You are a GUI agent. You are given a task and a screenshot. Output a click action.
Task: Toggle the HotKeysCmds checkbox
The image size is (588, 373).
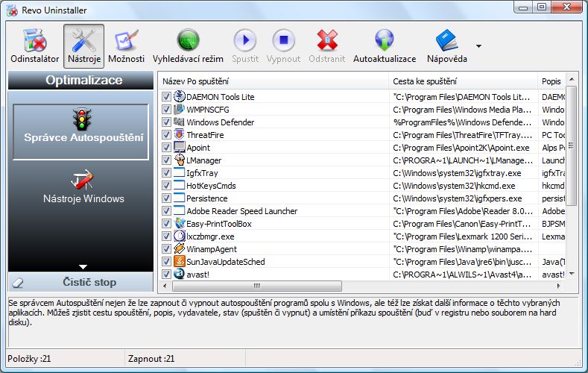pyautogui.click(x=166, y=185)
